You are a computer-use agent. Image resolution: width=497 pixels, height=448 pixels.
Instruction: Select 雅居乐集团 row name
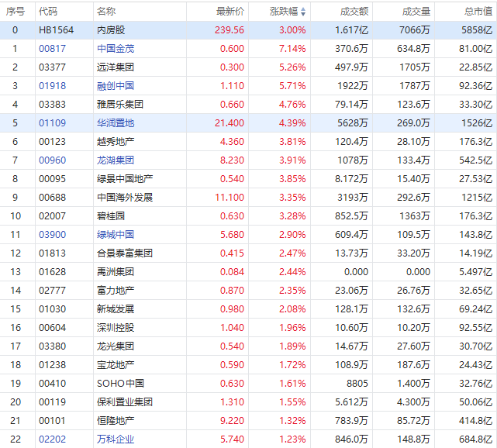point(120,105)
